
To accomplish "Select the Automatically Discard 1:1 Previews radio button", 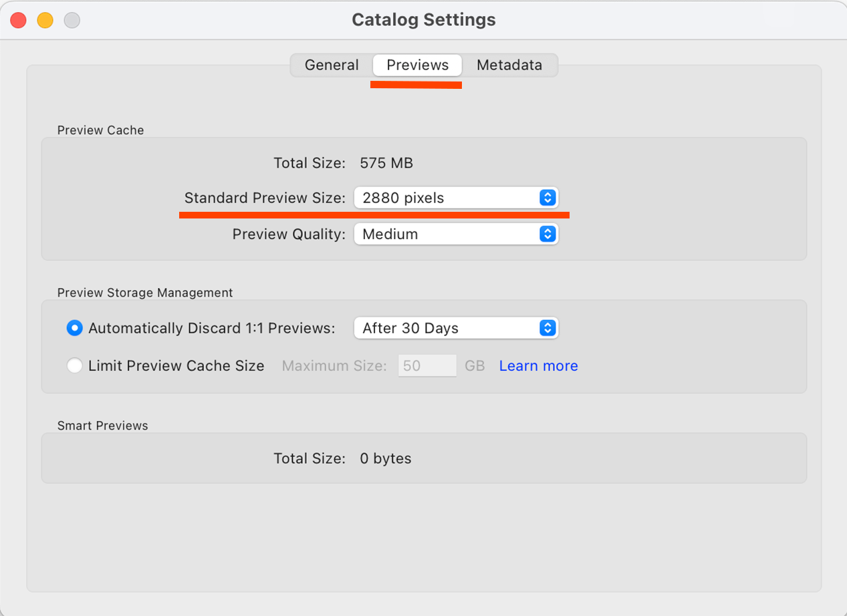I will pos(75,328).
